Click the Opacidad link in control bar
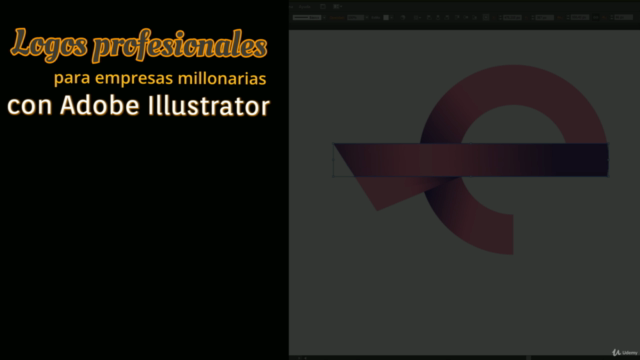Screen dimensions: 640x360 (337, 18)
